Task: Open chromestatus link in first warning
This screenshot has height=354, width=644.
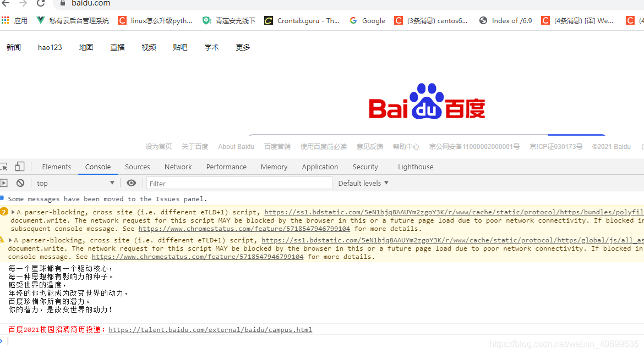Action: (x=244, y=229)
